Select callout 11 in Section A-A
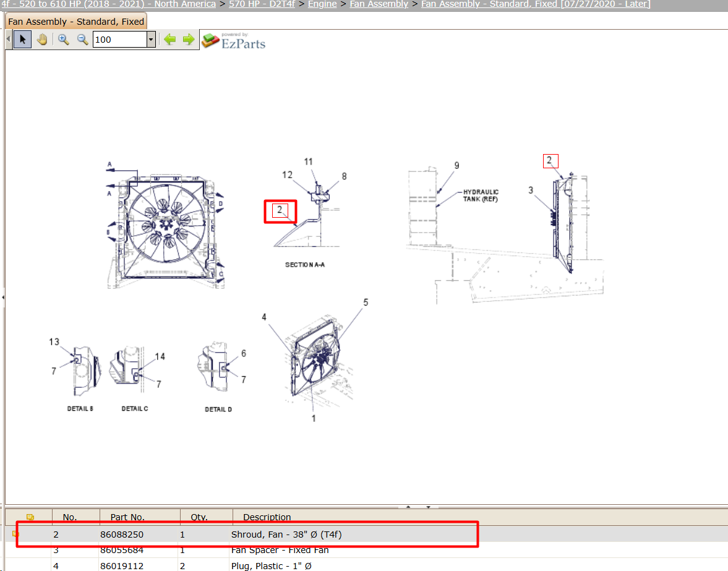 [308, 161]
